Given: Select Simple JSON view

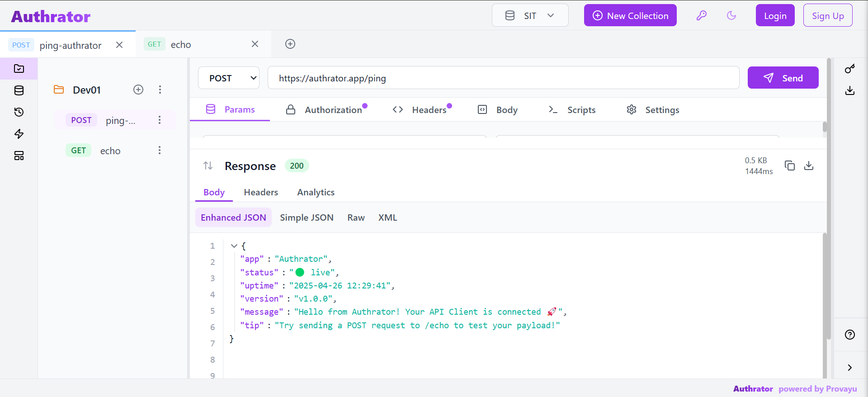Looking at the screenshot, I should pyautogui.click(x=307, y=217).
